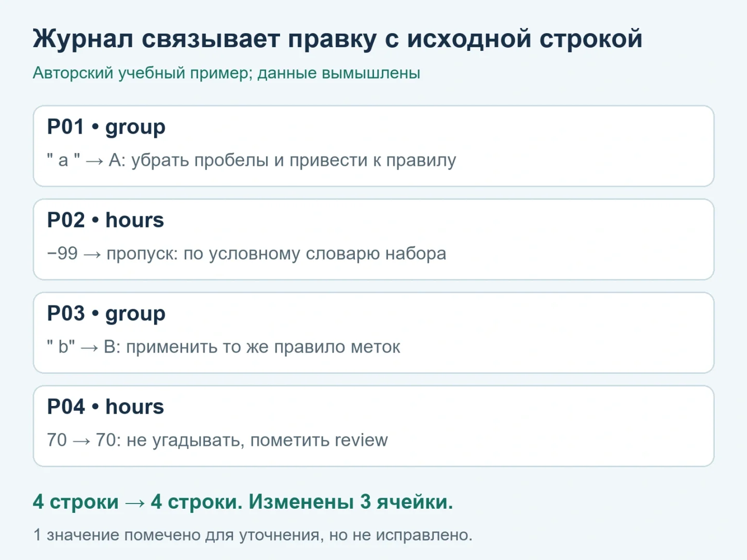Click the "не угадывать, пометить review" line
Viewport: 747px width, 560px height.
257,440
